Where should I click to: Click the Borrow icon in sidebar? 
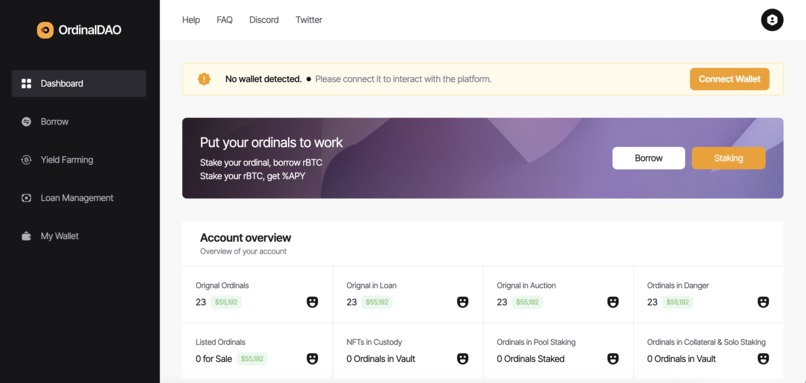26,122
